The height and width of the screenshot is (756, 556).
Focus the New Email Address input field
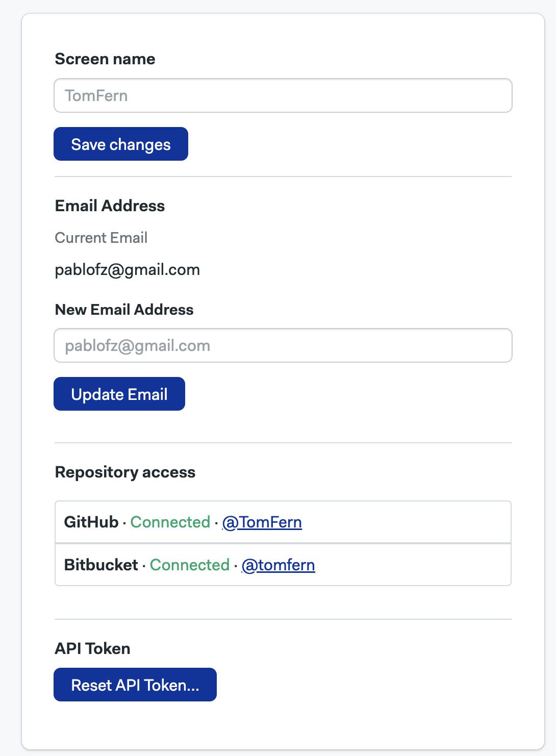tap(283, 345)
